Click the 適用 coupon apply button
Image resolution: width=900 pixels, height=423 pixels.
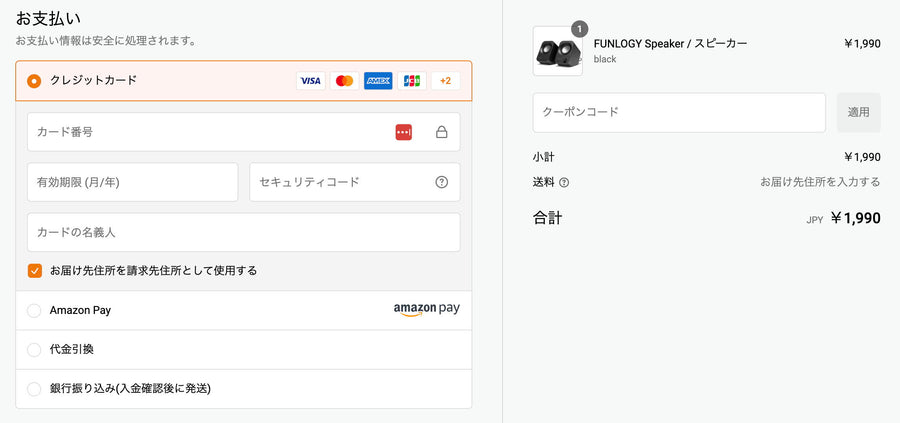click(859, 112)
